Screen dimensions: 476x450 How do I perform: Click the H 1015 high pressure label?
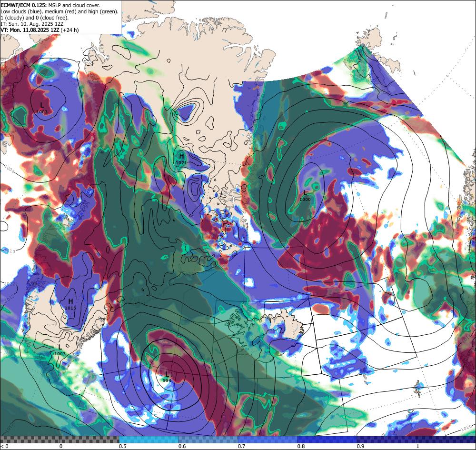point(70,304)
